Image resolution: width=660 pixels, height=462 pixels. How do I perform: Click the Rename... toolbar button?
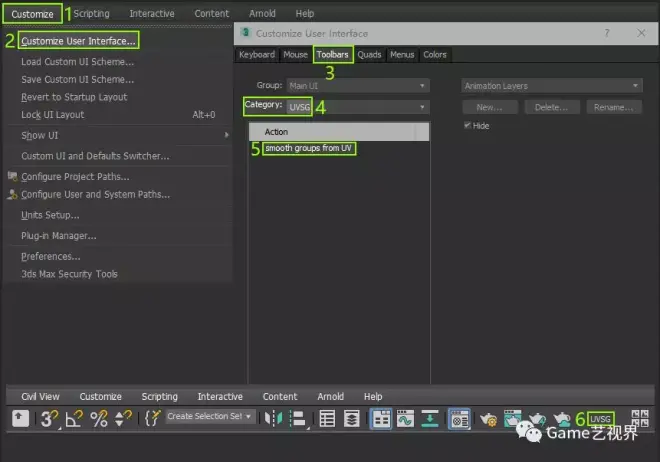pyautogui.click(x=614, y=107)
